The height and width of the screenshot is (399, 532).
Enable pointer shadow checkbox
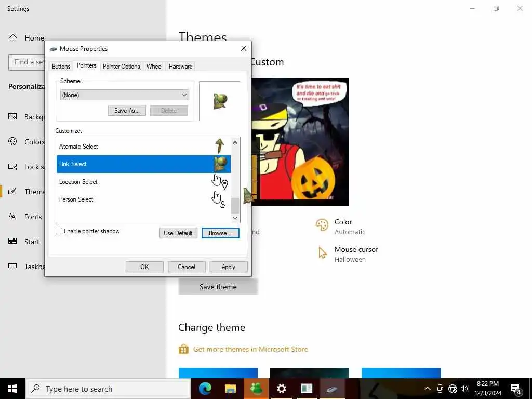click(x=59, y=231)
